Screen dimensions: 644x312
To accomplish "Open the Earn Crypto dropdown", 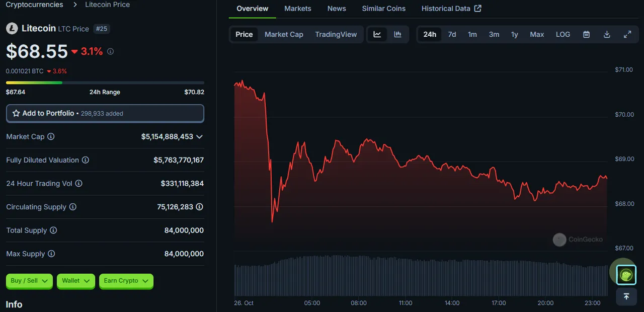I will (126, 281).
